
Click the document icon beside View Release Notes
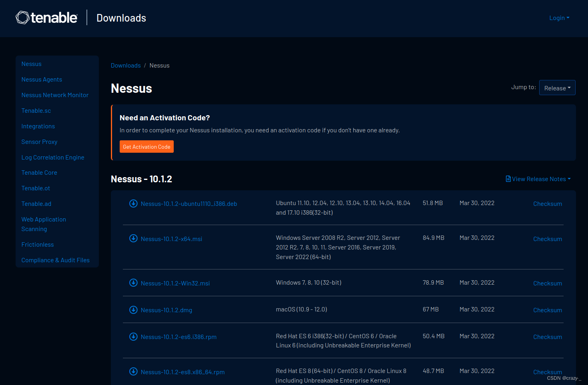tap(508, 179)
